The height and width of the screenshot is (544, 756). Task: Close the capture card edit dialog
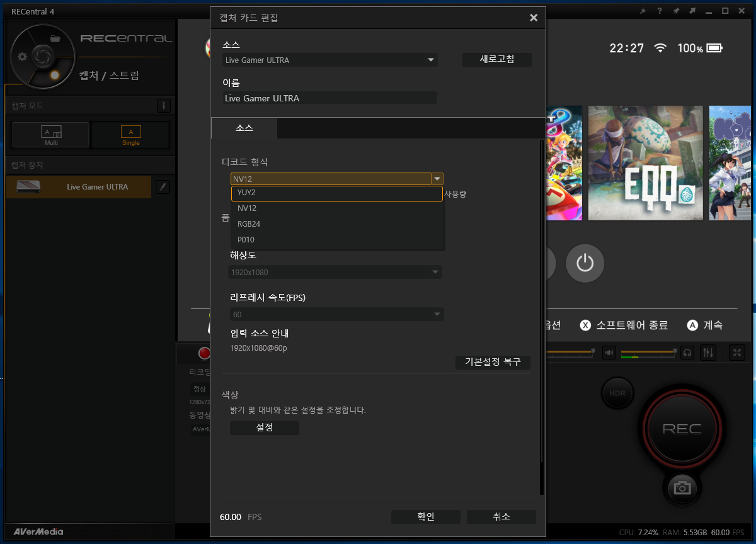point(534,18)
